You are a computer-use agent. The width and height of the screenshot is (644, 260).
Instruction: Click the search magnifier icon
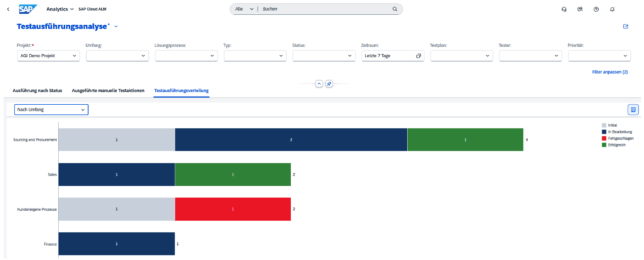(x=395, y=9)
